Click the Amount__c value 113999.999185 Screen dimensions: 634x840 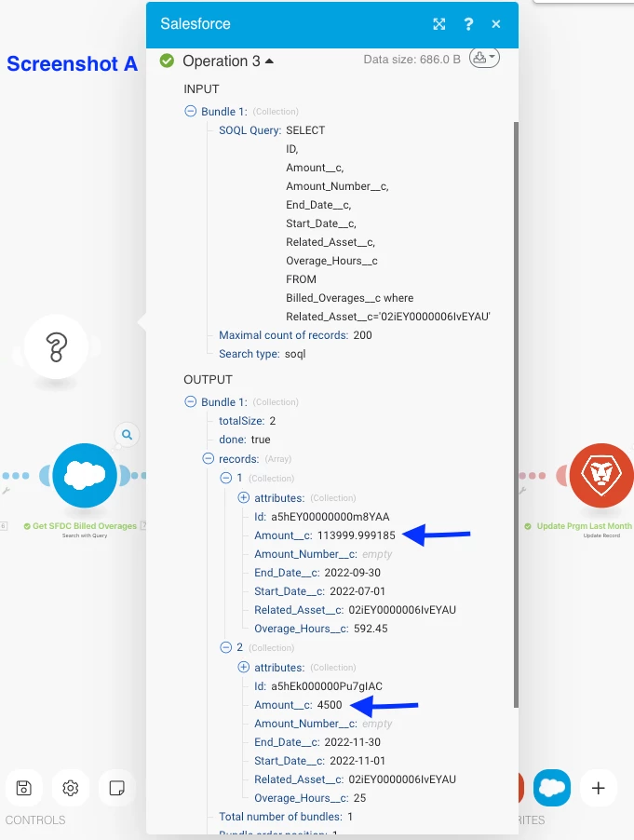coord(356,535)
